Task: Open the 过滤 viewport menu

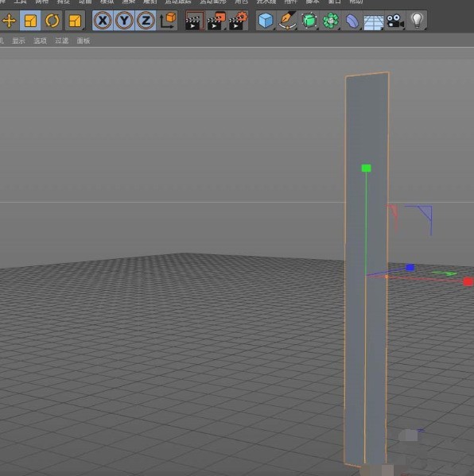Action: (62, 41)
